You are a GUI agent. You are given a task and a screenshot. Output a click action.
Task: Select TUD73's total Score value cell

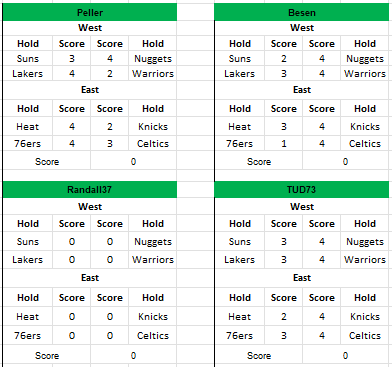coord(345,356)
